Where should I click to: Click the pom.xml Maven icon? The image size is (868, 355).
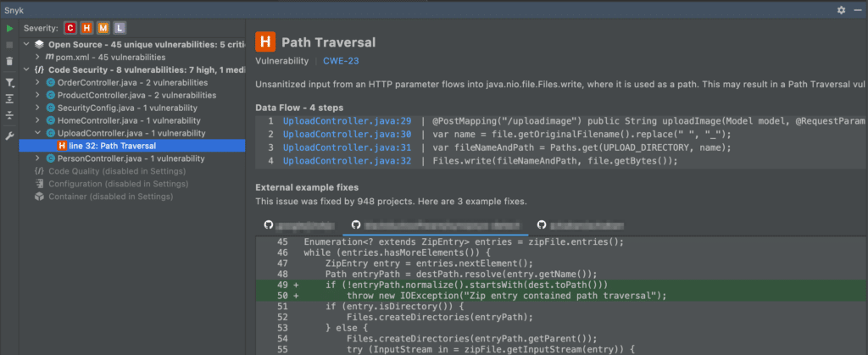coord(49,57)
